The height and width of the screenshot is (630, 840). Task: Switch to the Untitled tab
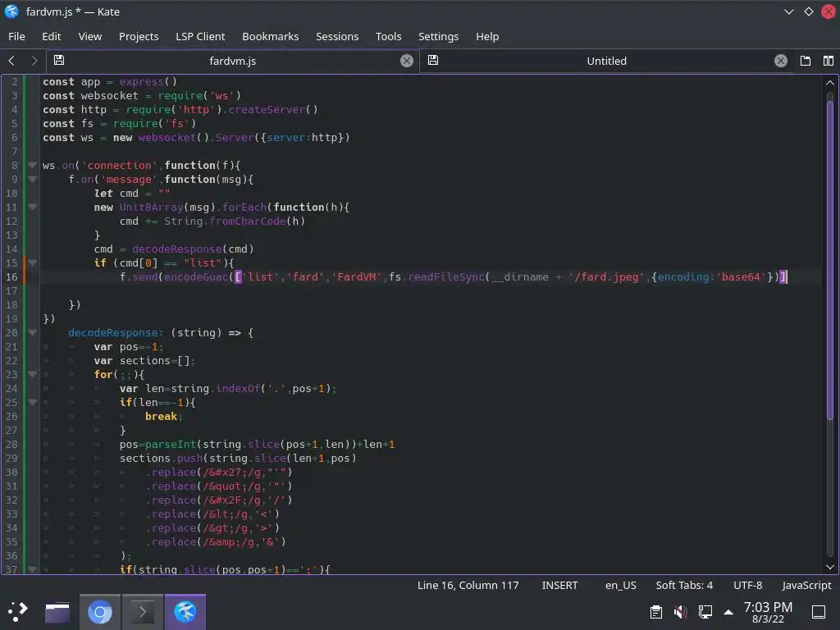[606, 61]
